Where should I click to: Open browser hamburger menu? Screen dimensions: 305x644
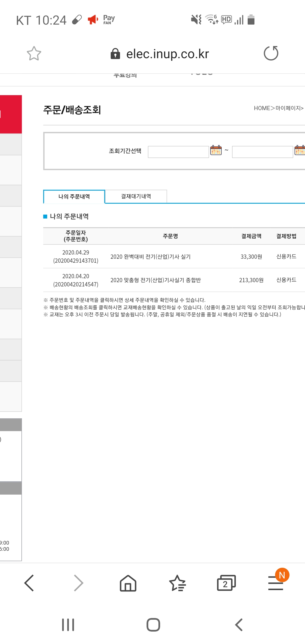tap(276, 583)
